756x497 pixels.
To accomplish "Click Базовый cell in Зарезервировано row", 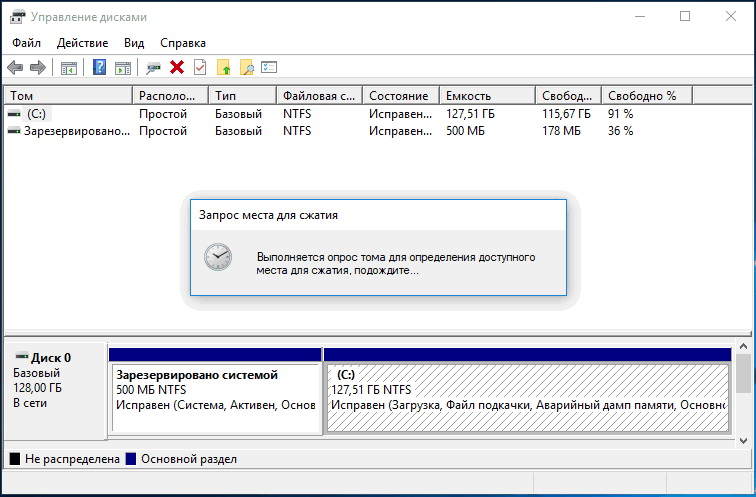I will 238,131.
